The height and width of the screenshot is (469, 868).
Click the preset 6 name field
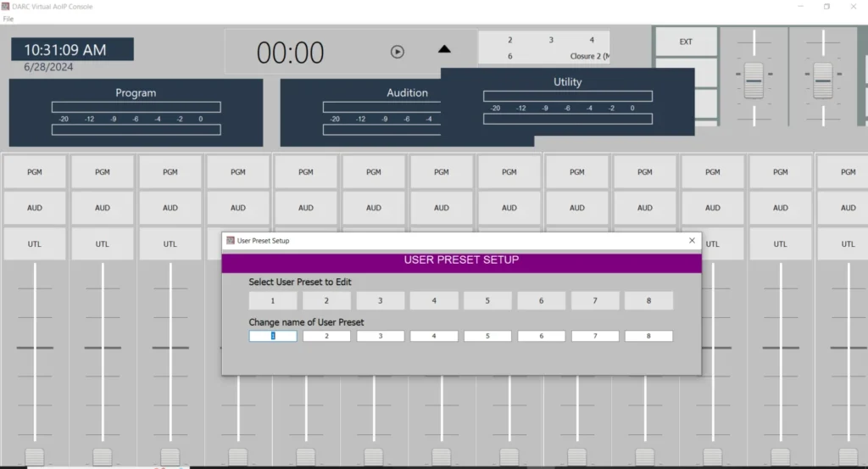(541, 336)
